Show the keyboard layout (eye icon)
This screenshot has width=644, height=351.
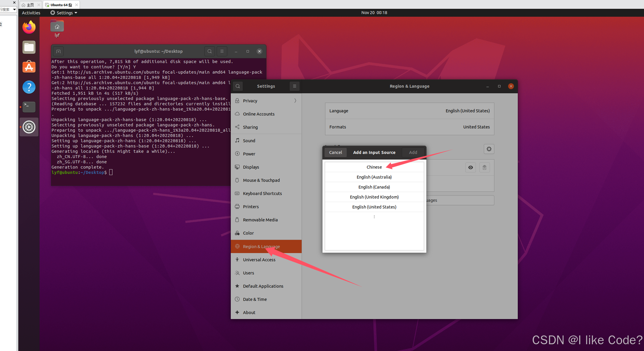pyautogui.click(x=470, y=167)
